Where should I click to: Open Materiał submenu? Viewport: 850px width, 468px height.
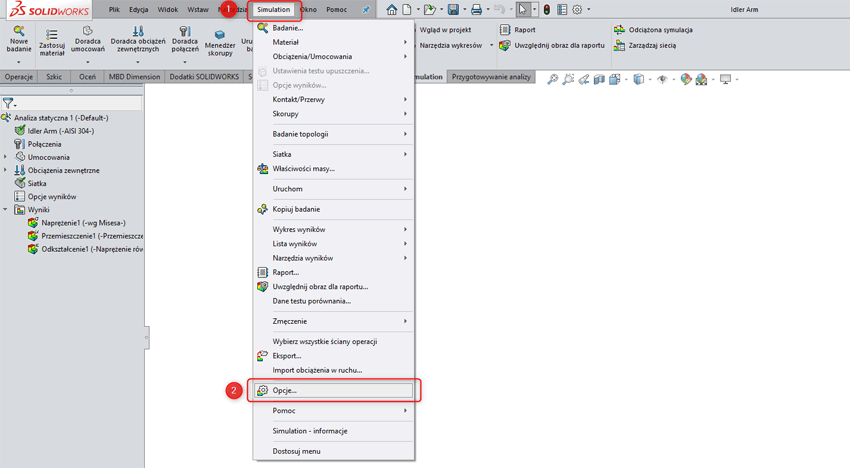(333, 42)
